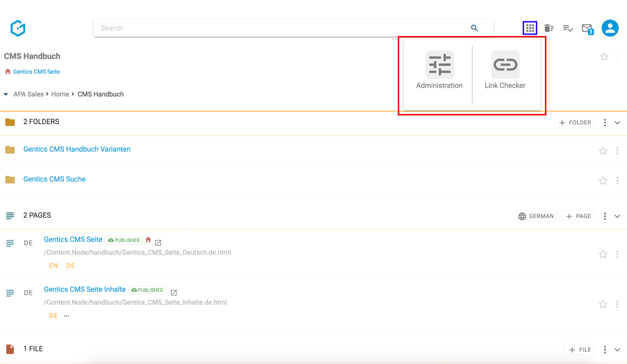Open the Gentics CMS Seite page
Screen dimensions: 627x364
coord(73,240)
